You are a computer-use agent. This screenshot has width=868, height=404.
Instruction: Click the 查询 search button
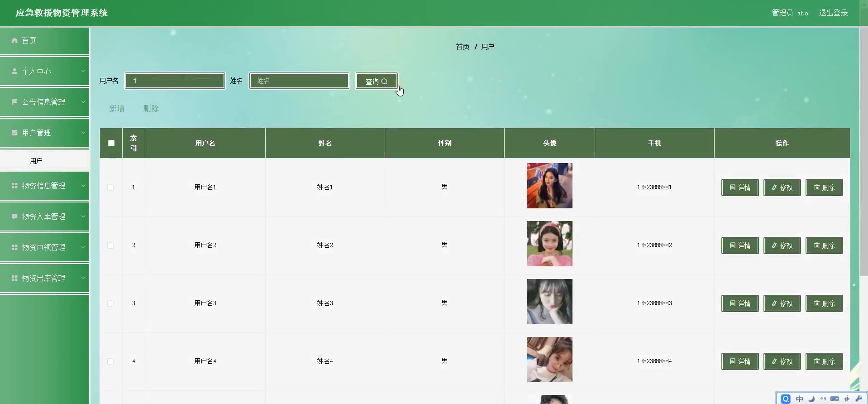[x=377, y=81]
